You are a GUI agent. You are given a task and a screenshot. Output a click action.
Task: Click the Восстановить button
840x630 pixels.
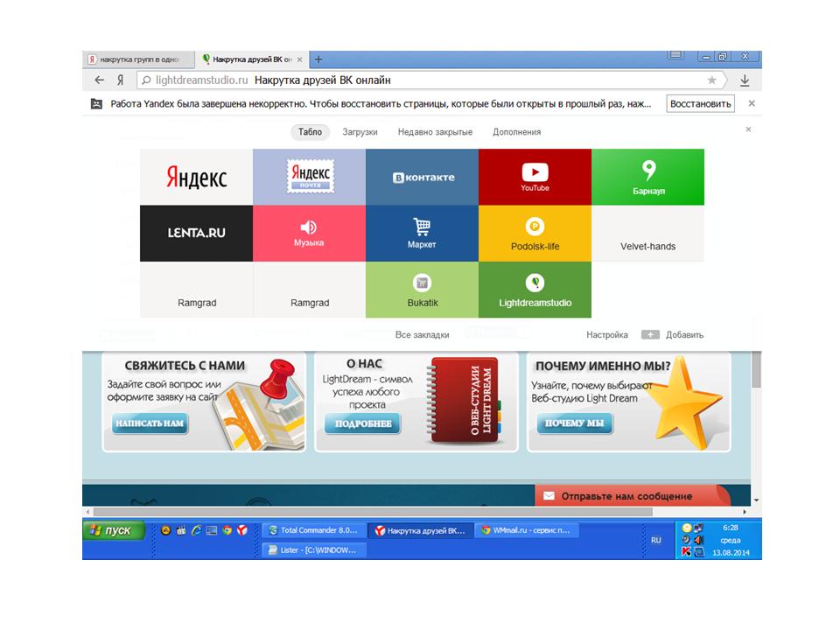point(700,104)
